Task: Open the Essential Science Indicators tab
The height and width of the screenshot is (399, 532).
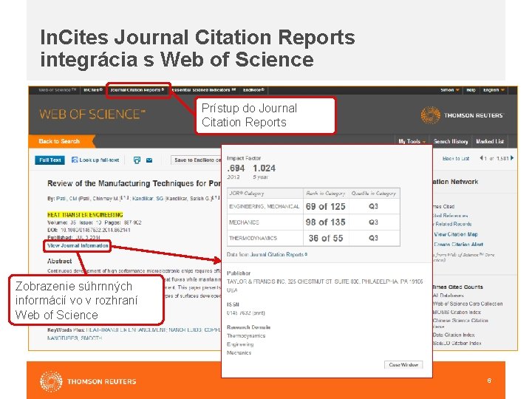Action: (x=204, y=90)
